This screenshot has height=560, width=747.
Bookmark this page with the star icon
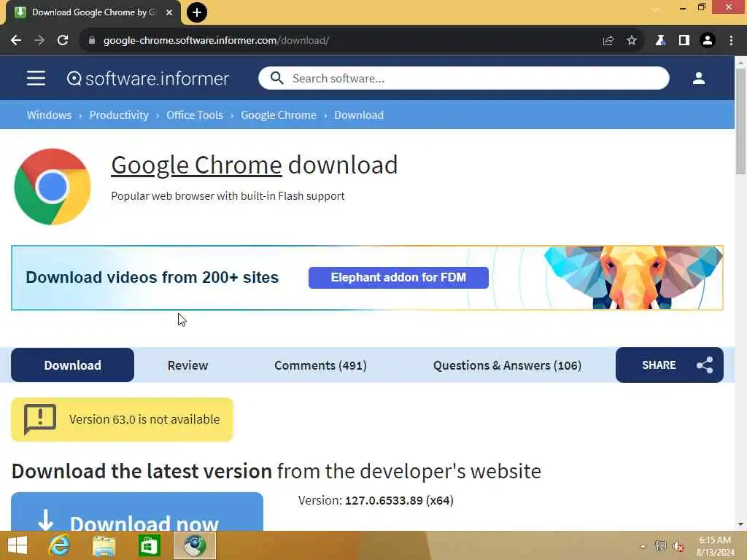(632, 41)
